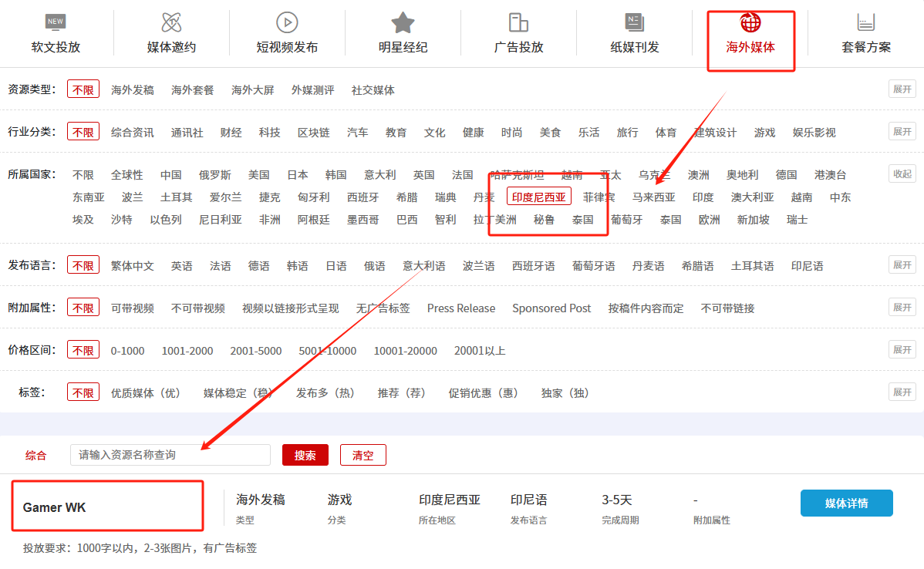Choose 印度尼西亚 in the country filter
The height and width of the screenshot is (569, 924).
pyautogui.click(x=538, y=197)
